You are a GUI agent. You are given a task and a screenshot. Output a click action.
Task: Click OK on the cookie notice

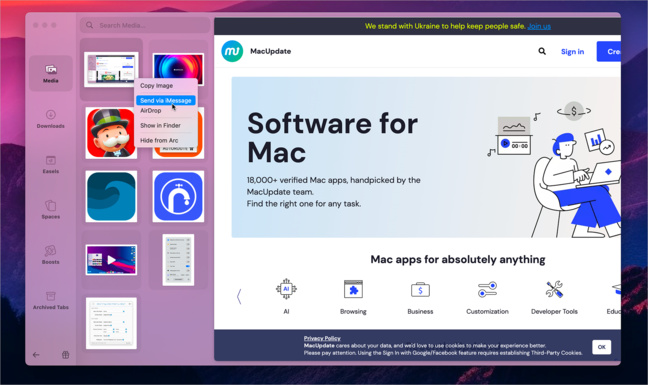click(601, 347)
